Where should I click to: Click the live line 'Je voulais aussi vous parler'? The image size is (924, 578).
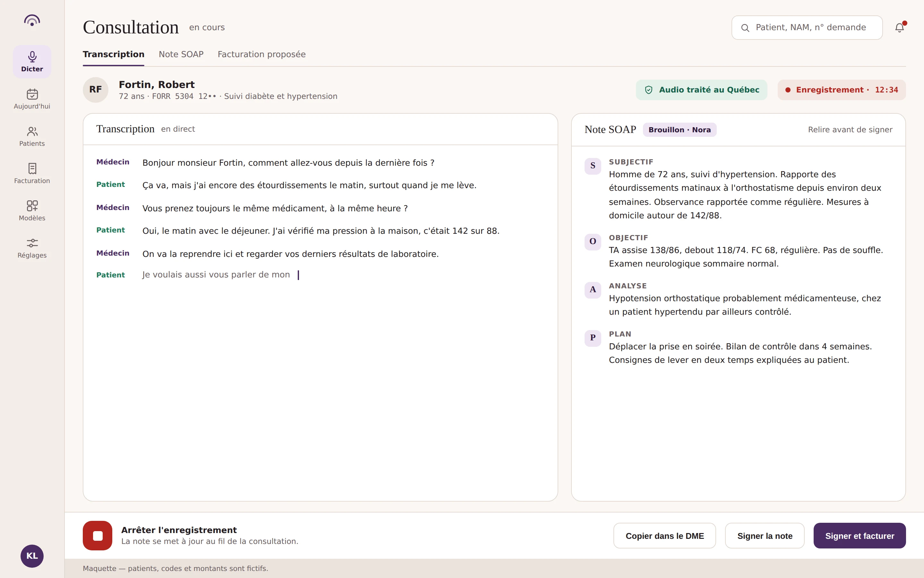tap(216, 275)
